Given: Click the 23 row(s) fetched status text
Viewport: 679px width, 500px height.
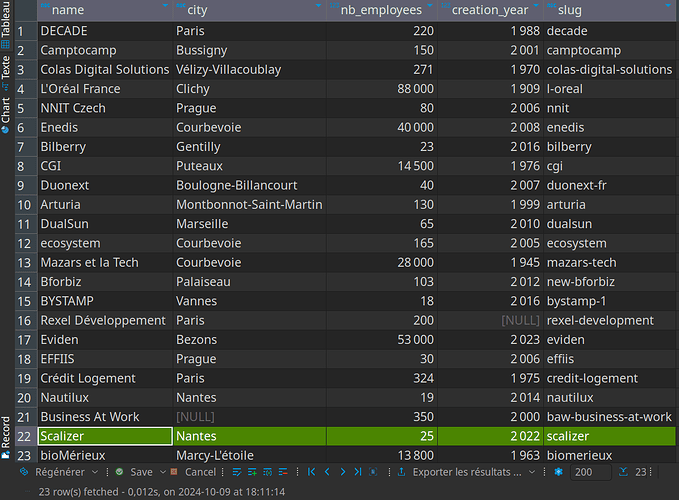Looking at the screenshot, I should click(162, 492).
